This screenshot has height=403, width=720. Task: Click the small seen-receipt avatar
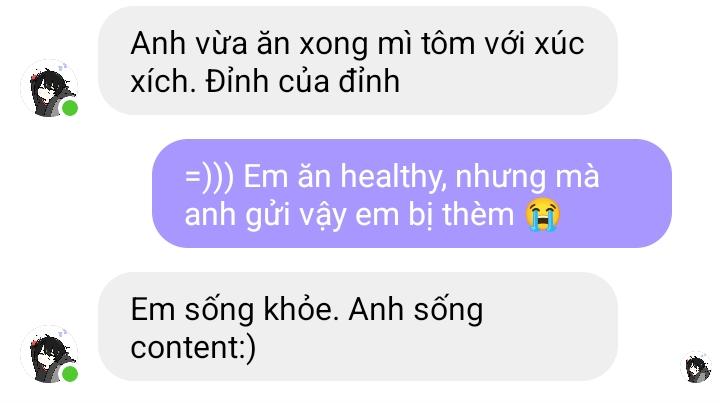(x=696, y=367)
